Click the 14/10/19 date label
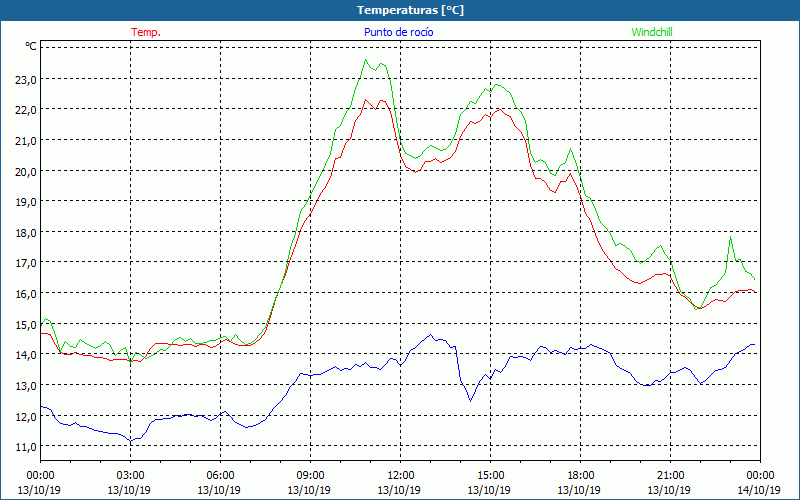The width and height of the screenshot is (800, 500). click(759, 490)
